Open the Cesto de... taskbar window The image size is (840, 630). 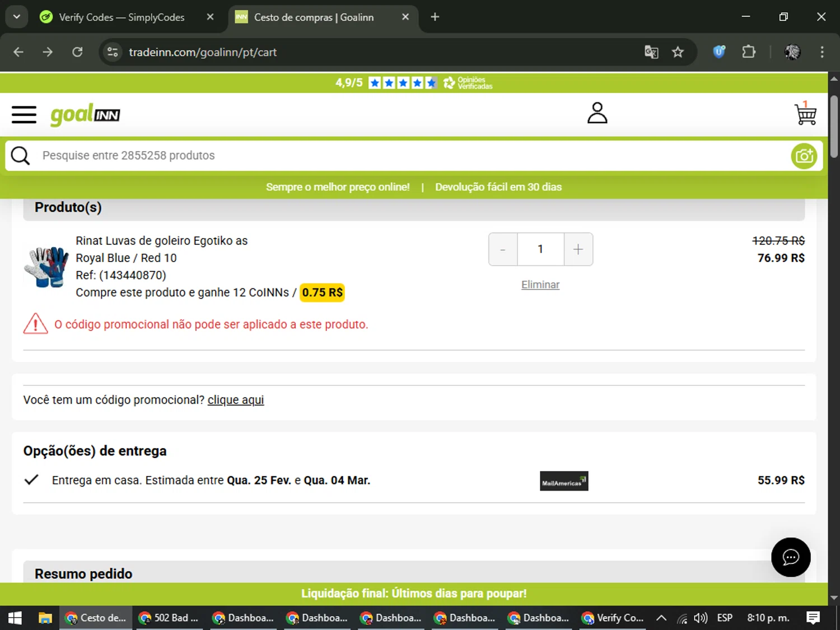pos(96,618)
